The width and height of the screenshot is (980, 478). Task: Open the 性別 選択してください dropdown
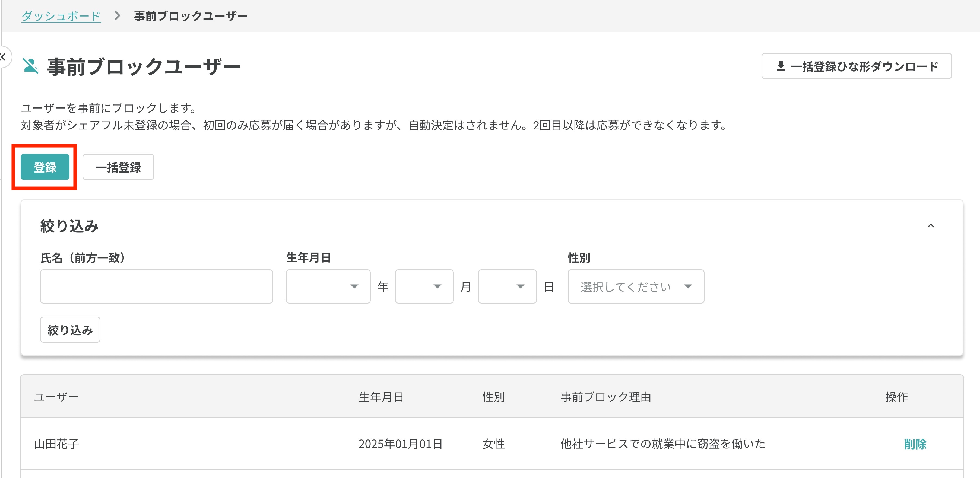point(636,287)
